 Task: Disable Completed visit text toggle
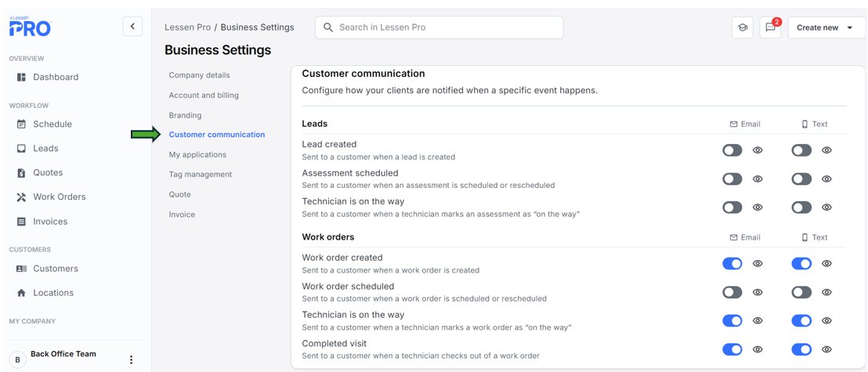tap(801, 349)
